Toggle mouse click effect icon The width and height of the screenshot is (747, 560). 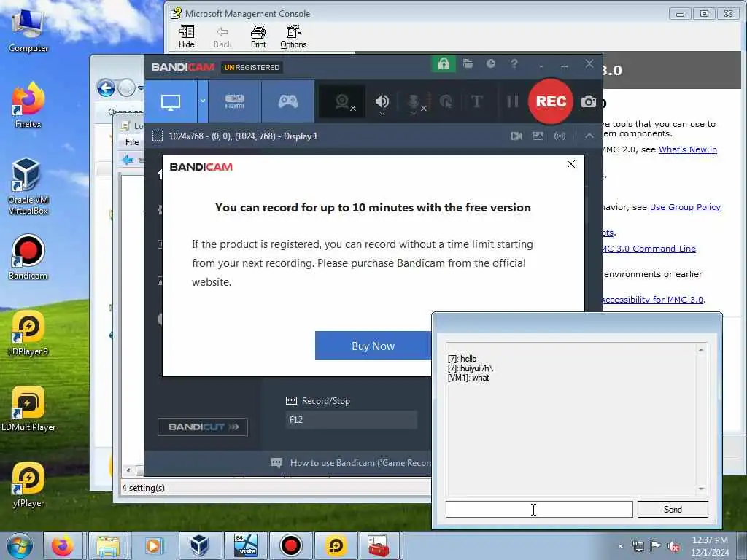(446, 101)
